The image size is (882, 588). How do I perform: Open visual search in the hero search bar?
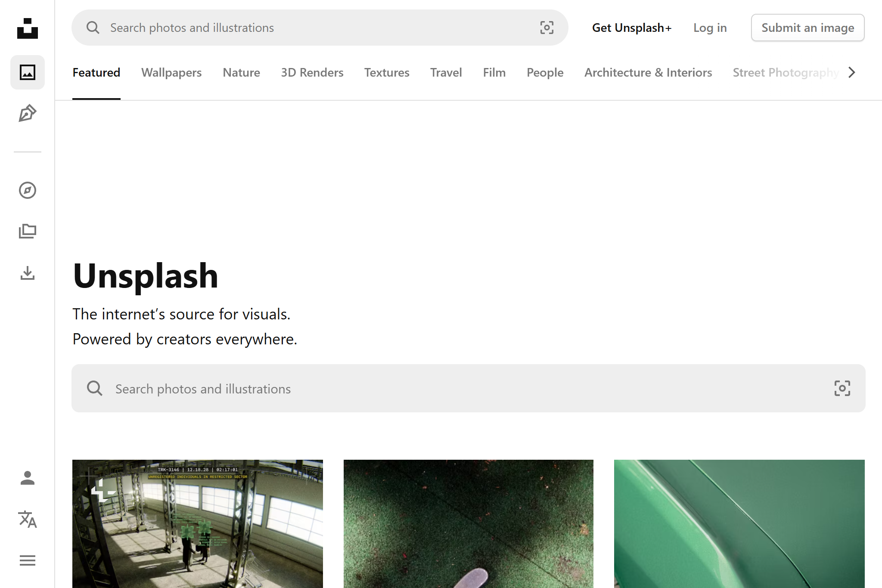click(x=842, y=388)
